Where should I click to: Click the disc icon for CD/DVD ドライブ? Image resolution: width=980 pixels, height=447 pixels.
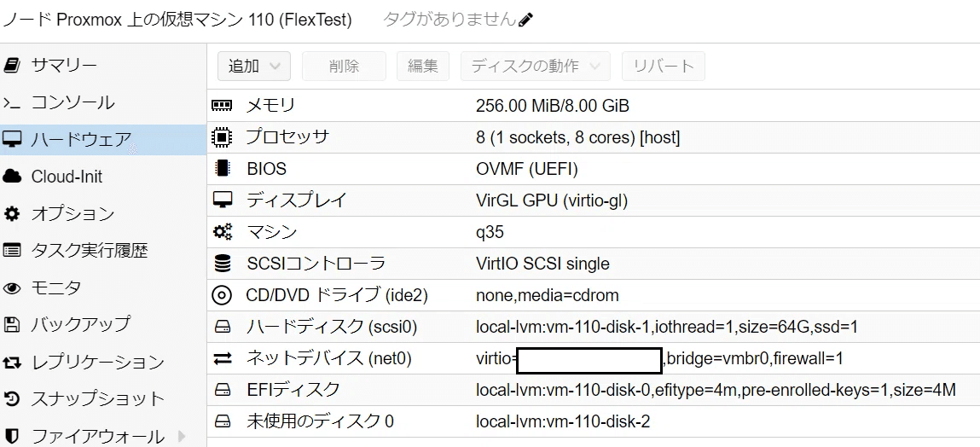pos(222,295)
